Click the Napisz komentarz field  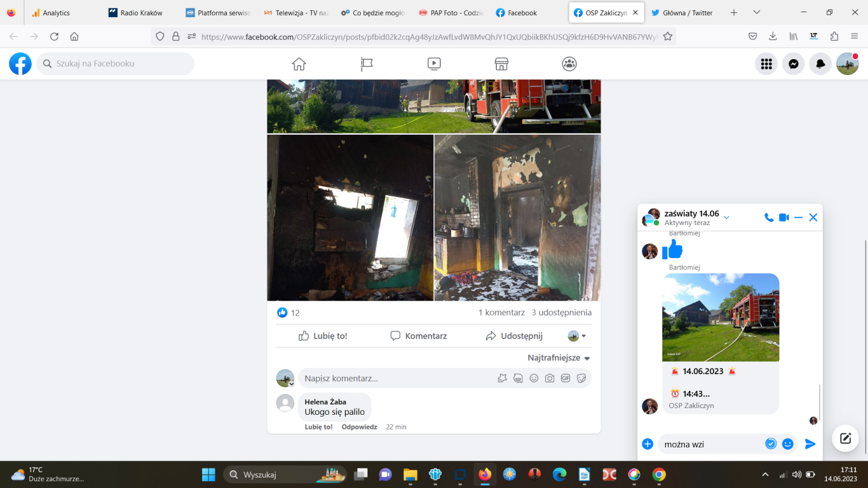397,378
